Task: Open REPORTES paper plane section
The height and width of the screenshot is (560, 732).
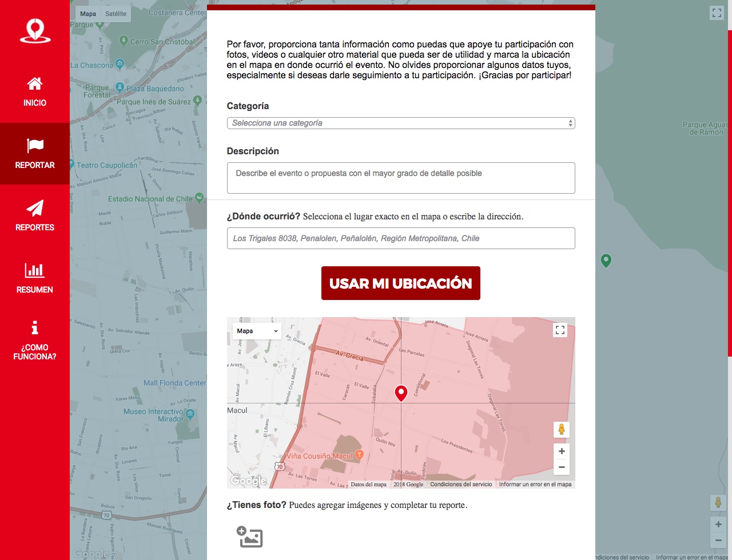Action: tap(35, 215)
